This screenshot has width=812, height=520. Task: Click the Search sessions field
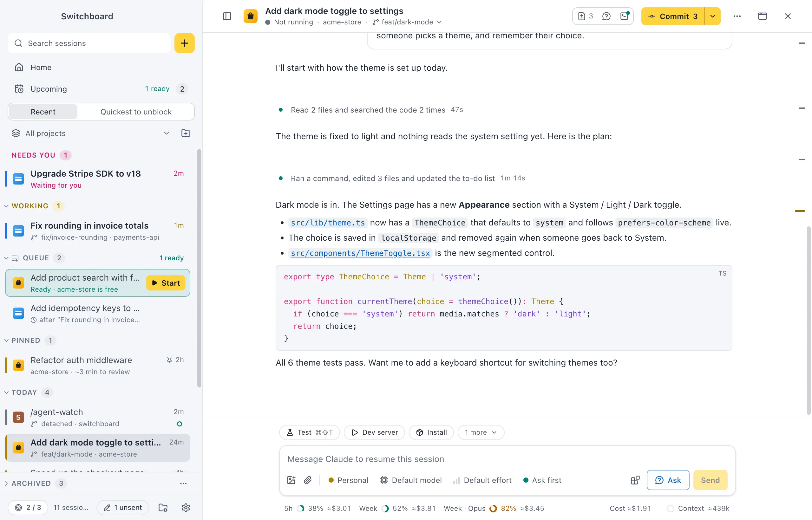pyautogui.click(x=89, y=43)
